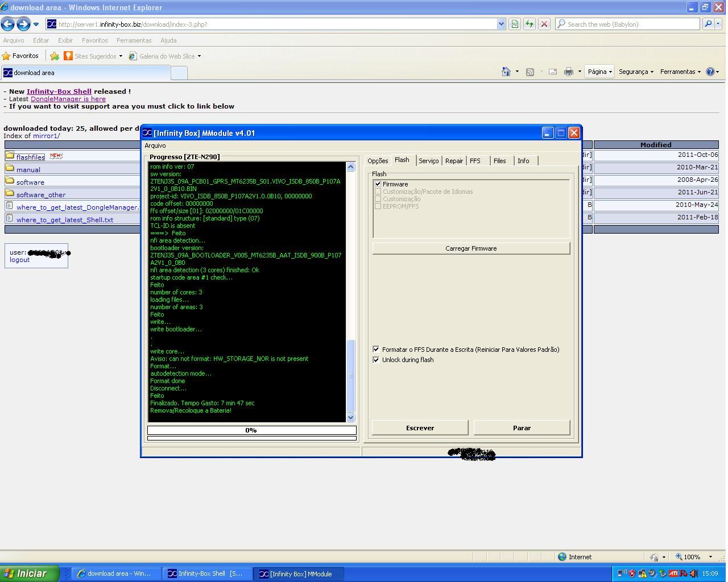
Task: Click the manual folder icon
Action: [x=10, y=168]
